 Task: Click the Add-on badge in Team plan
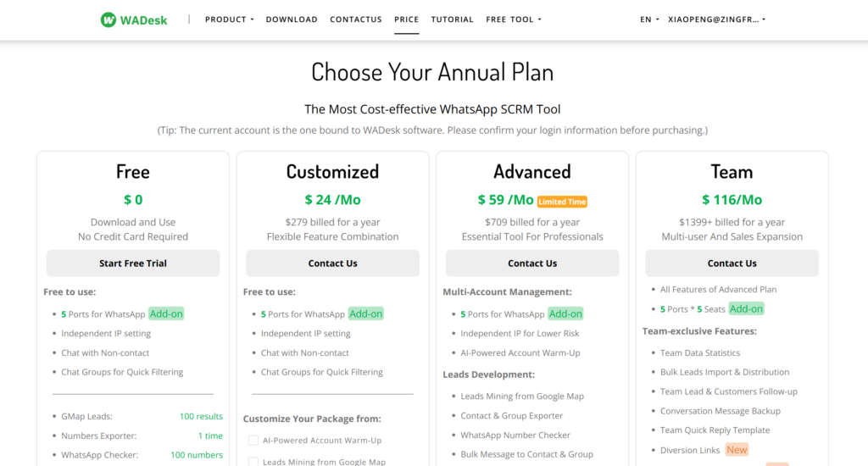click(746, 308)
